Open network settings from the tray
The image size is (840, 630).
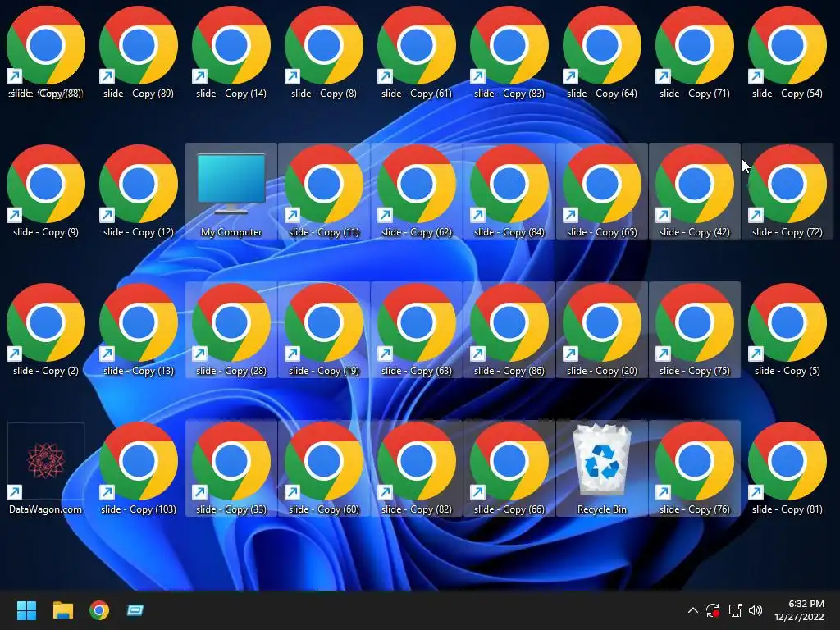(x=735, y=610)
